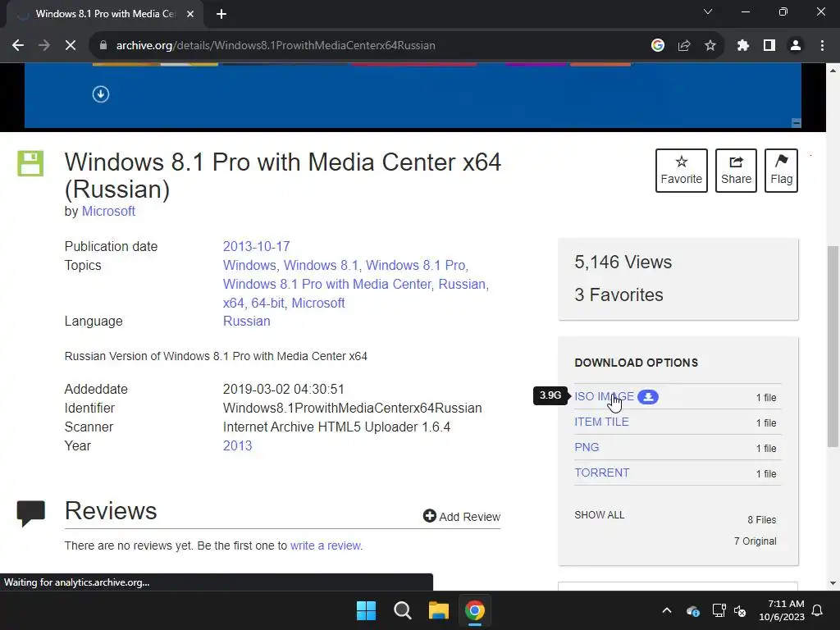This screenshot has height=630, width=840.
Task: Click the '8 Files' count text
Action: click(762, 519)
